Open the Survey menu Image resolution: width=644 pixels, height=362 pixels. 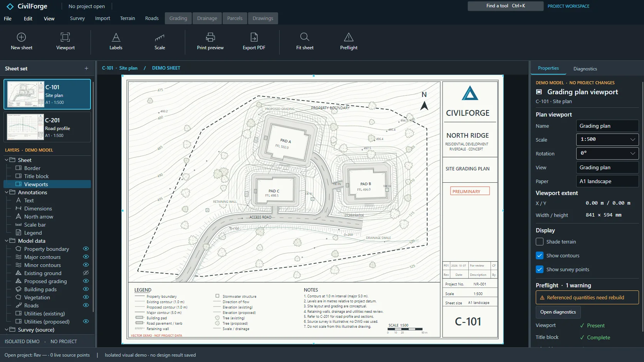(x=77, y=18)
